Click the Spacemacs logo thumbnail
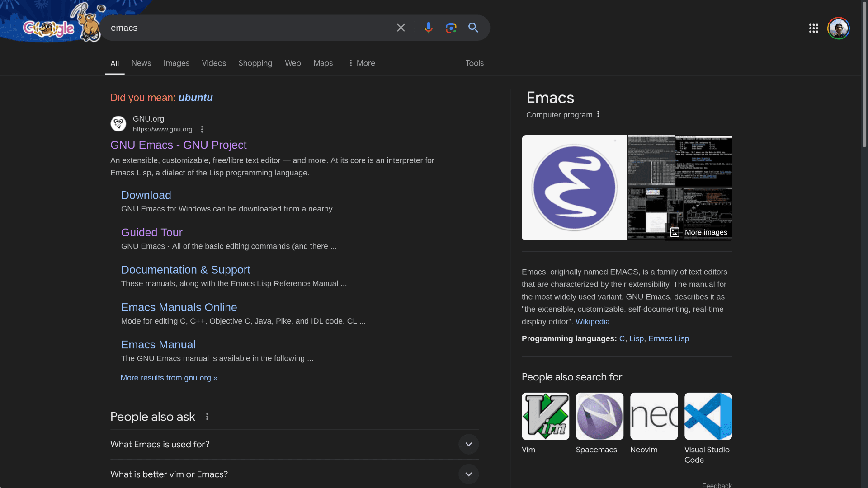 [599, 416]
